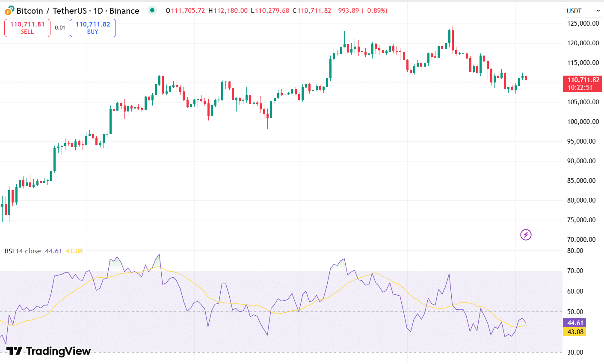This screenshot has height=364, width=604.
Task: Open quick trading via the lightning bolt icon
Action: tap(526, 235)
